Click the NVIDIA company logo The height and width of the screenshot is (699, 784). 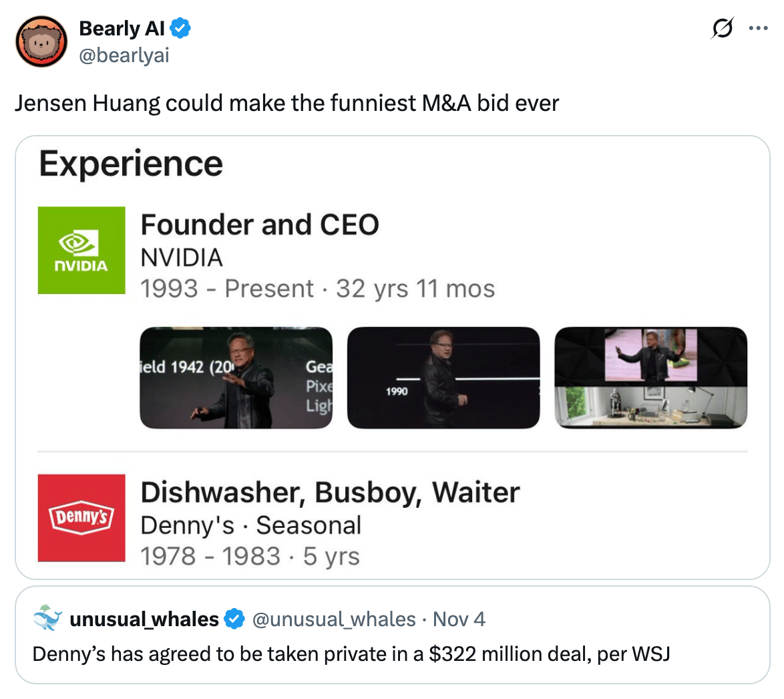click(81, 250)
